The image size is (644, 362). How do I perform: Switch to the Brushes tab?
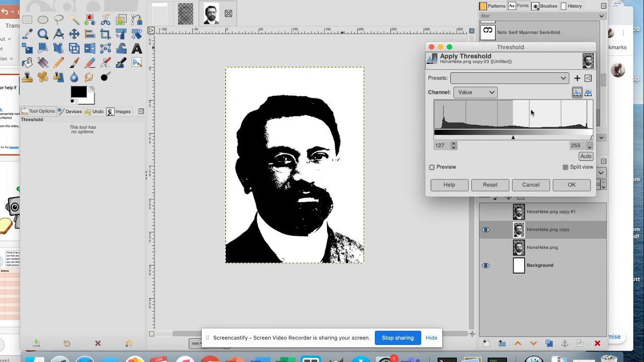coord(544,6)
